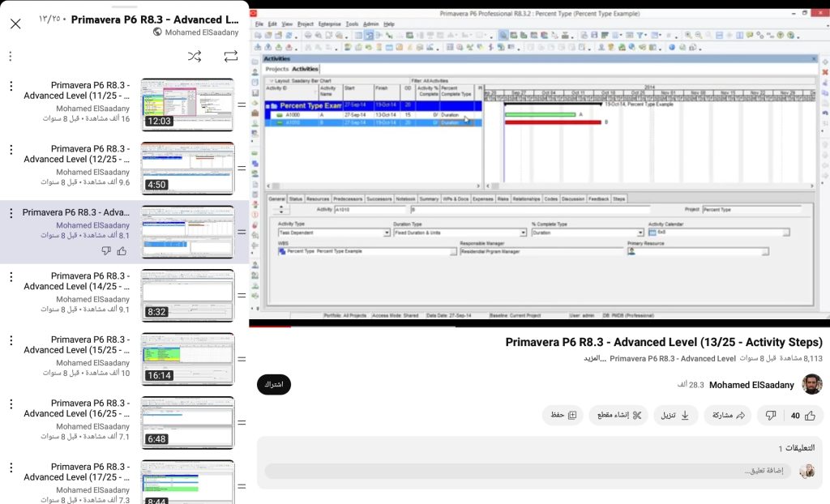Viewport: 830px width, 504px height.
Task: Grab the drag handle beside the 12:03 video
Action: 242,105
